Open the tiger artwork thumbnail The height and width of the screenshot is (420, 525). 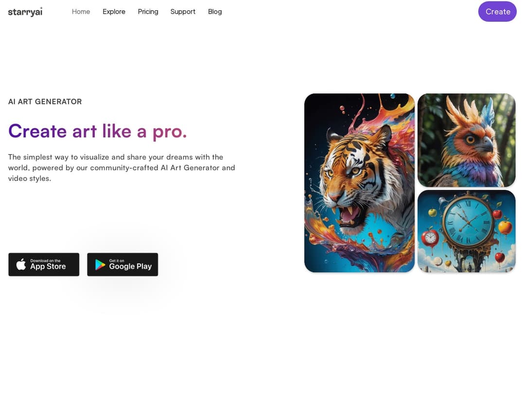[359, 183]
